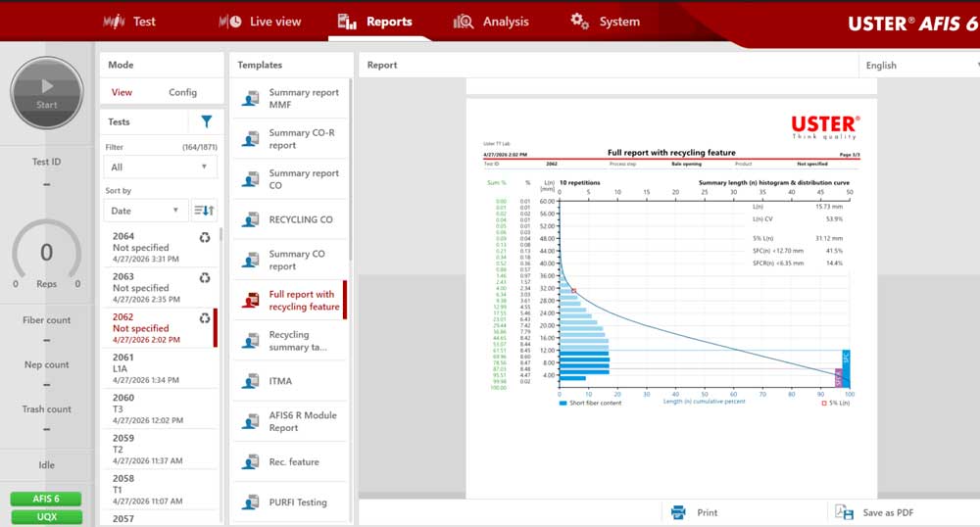Click the Recycling summary template icon
Viewport: 980px width, 527px height.
[x=251, y=341]
